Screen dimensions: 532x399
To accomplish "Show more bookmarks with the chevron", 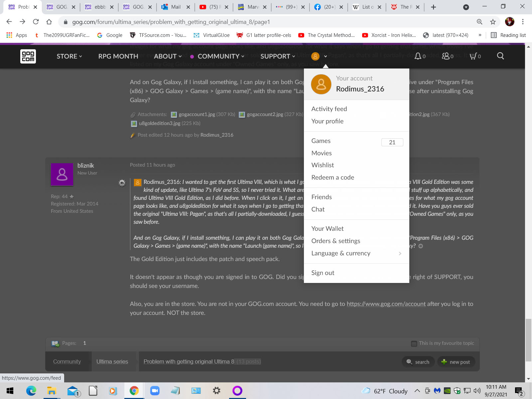I will pos(480,35).
